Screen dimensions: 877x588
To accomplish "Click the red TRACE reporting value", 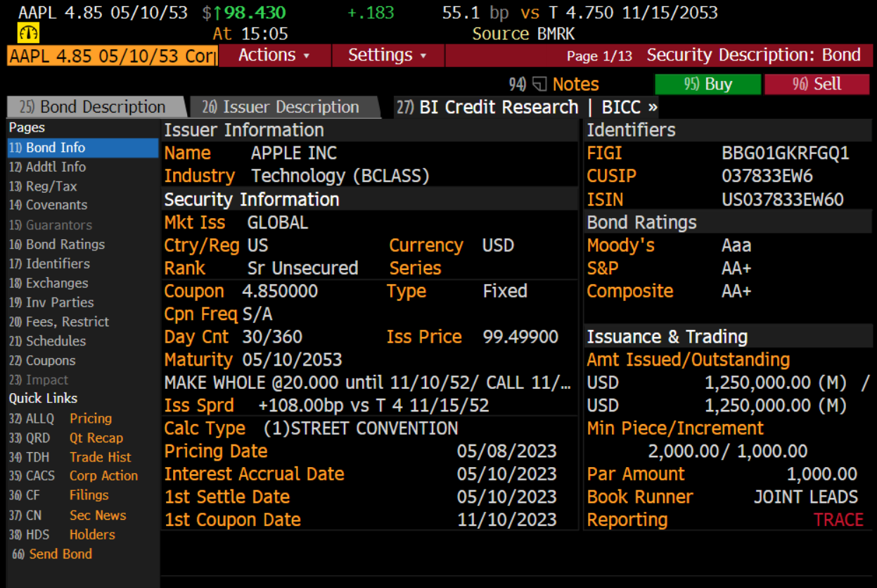I will 838,520.
